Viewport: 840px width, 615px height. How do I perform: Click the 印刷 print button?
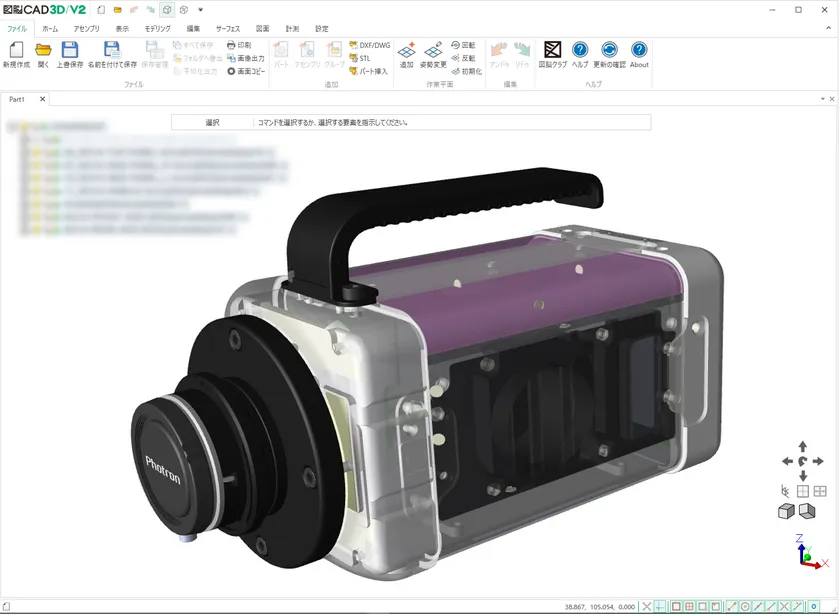click(240, 45)
